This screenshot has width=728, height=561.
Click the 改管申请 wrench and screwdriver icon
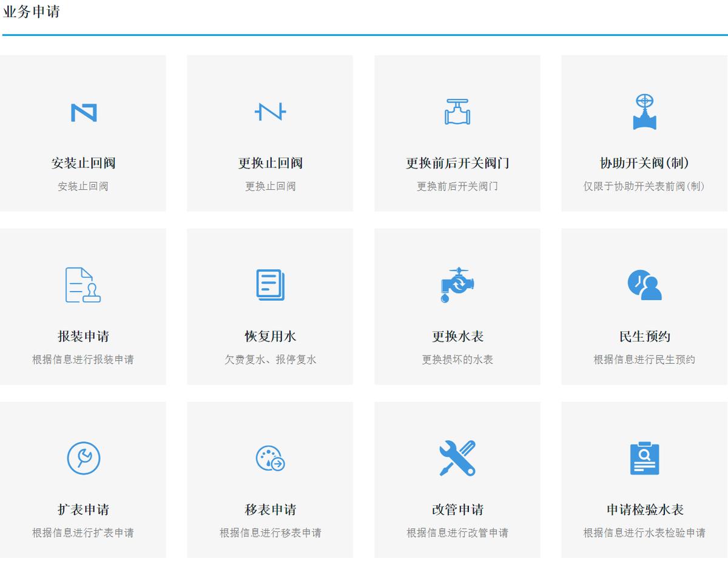457,458
